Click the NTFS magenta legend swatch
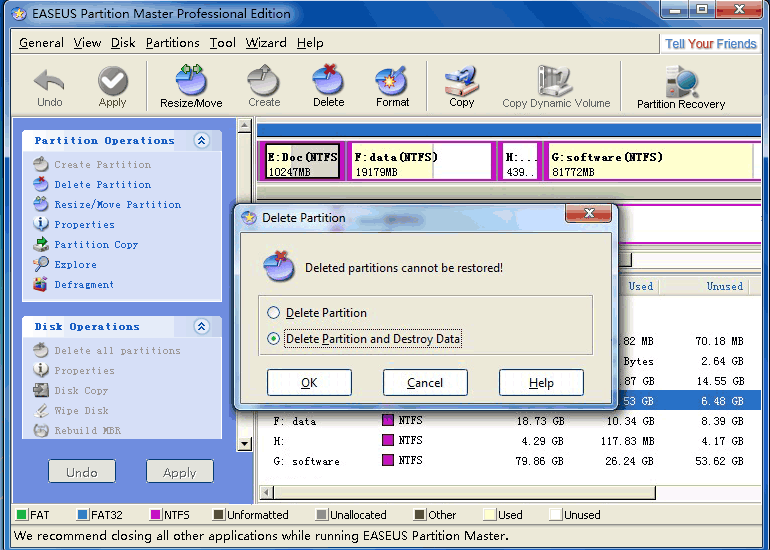 pyautogui.click(x=155, y=514)
